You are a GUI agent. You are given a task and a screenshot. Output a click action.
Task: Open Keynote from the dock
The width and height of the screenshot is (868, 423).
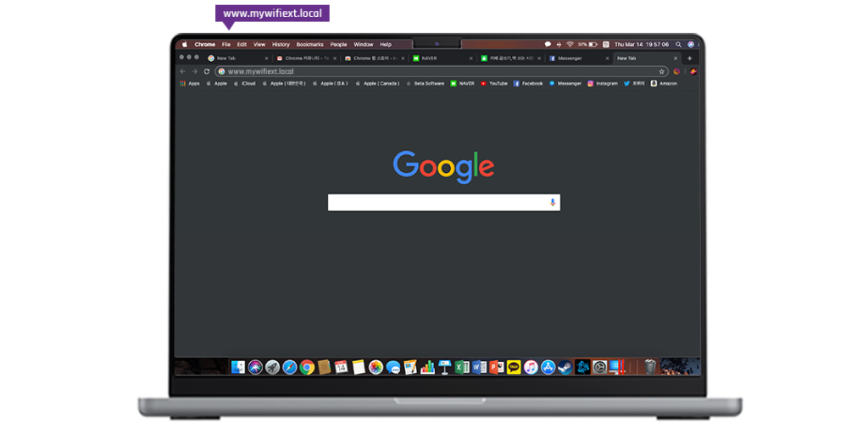coord(444,367)
